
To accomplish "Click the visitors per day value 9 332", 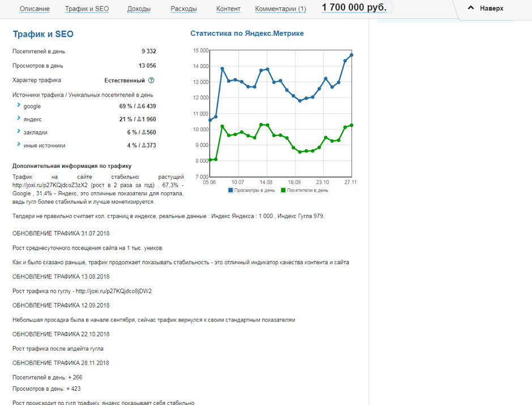I will click(149, 51).
